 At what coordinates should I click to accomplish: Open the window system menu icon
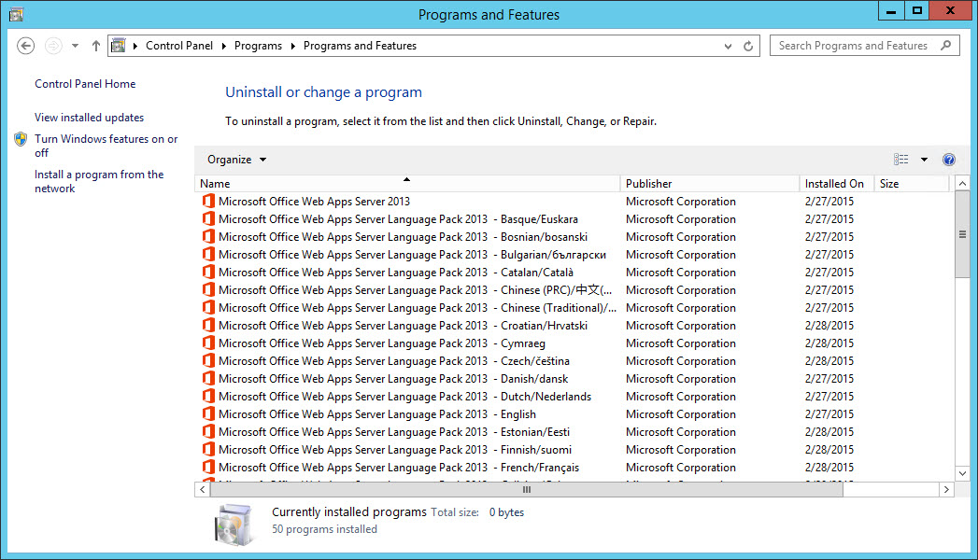pyautogui.click(x=16, y=14)
